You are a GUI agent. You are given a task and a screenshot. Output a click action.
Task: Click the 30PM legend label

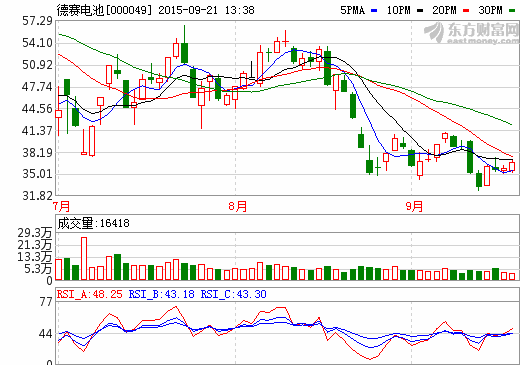point(490,10)
